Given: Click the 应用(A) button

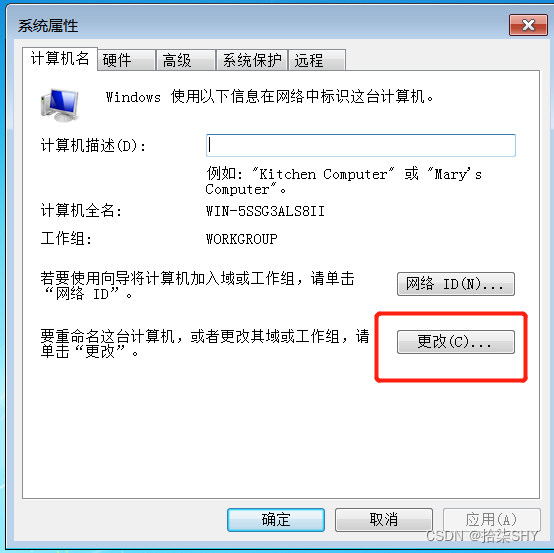Looking at the screenshot, I should pyautogui.click(x=491, y=519).
